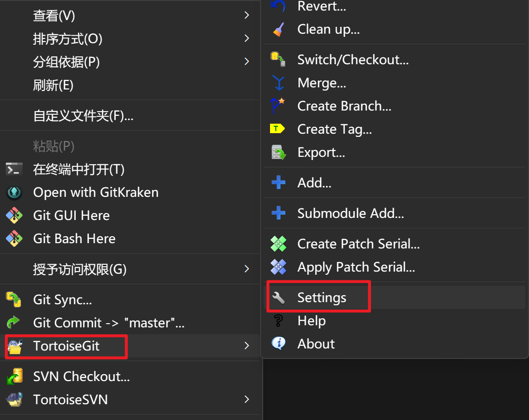
Task: Click the Switch/Checkout icon
Action: coord(278,59)
